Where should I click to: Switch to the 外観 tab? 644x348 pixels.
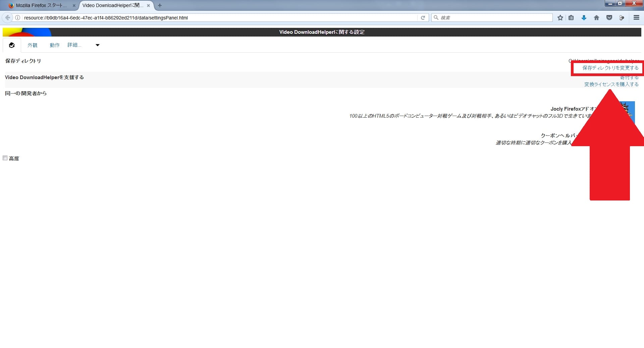33,45
